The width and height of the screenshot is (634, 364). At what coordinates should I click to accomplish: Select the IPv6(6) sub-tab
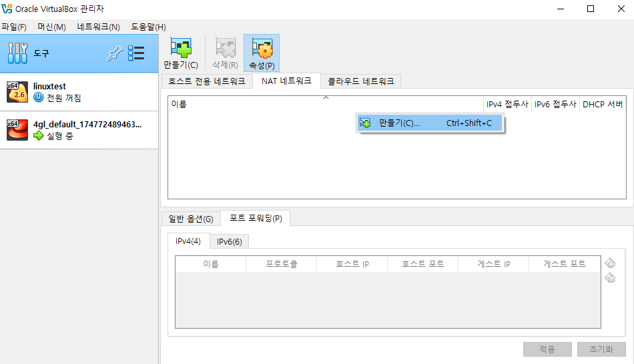(230, 241)
